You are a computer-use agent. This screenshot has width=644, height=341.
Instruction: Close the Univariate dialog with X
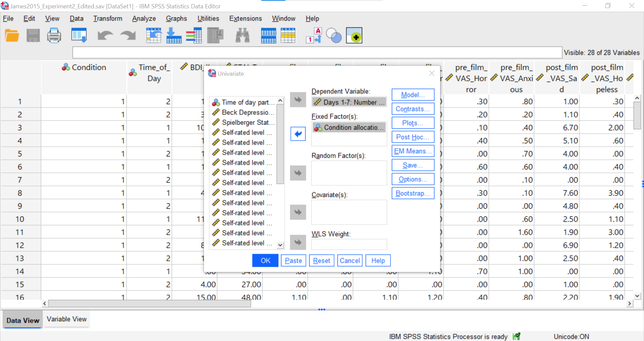432,73
